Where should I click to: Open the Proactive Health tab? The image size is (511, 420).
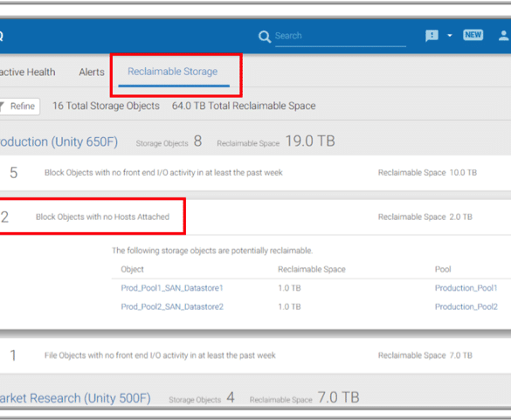point(28,72)
